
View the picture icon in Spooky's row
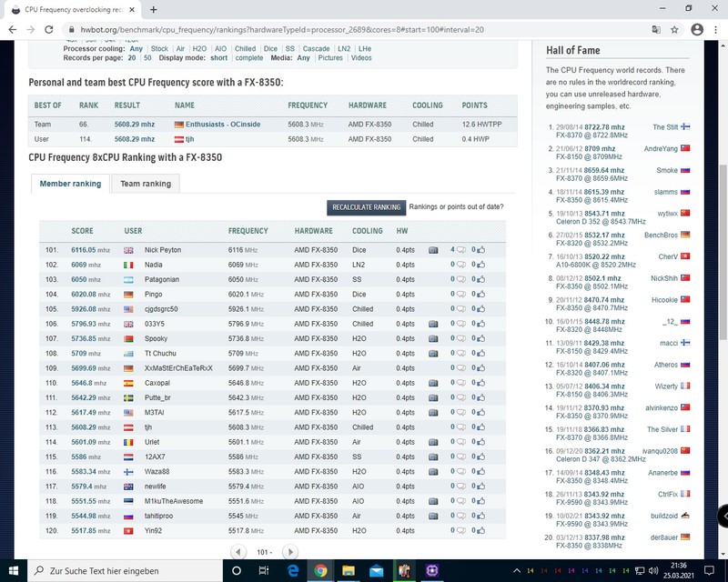coord(433,339)
